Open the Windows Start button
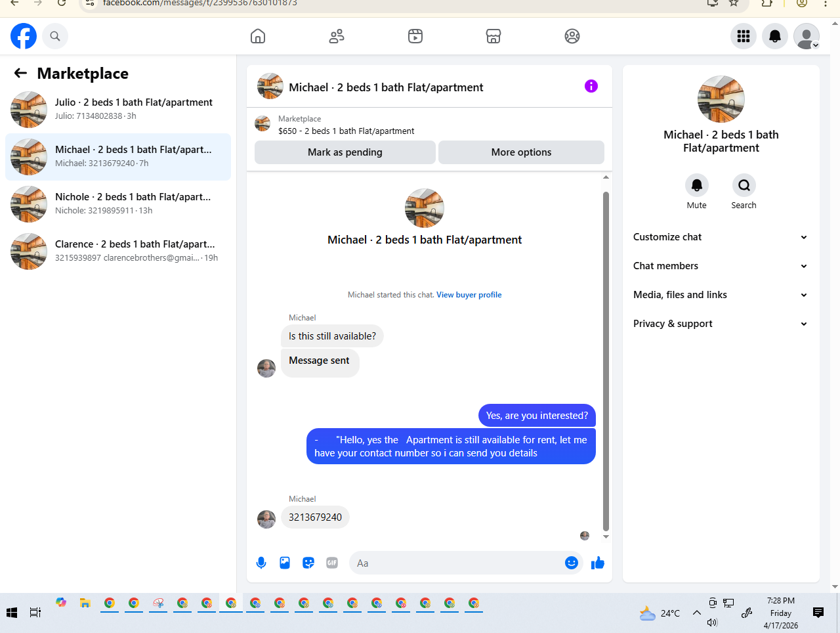840x633 pixels. [12, 613]
